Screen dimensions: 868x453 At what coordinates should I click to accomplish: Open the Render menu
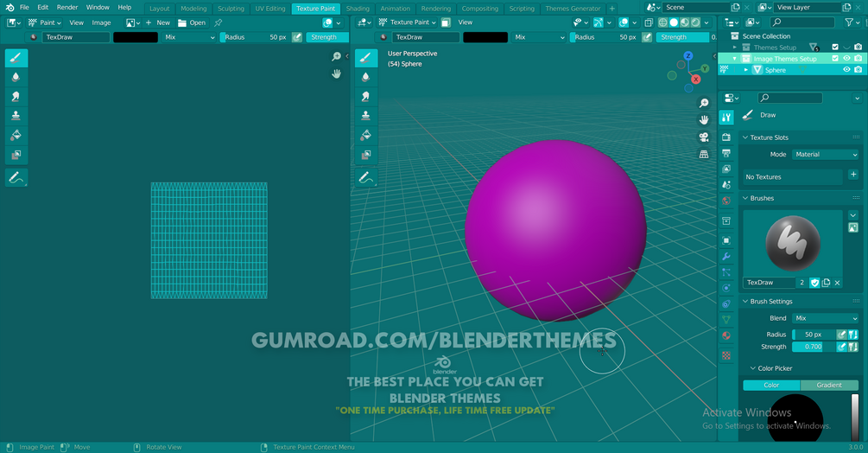point(67,7)
